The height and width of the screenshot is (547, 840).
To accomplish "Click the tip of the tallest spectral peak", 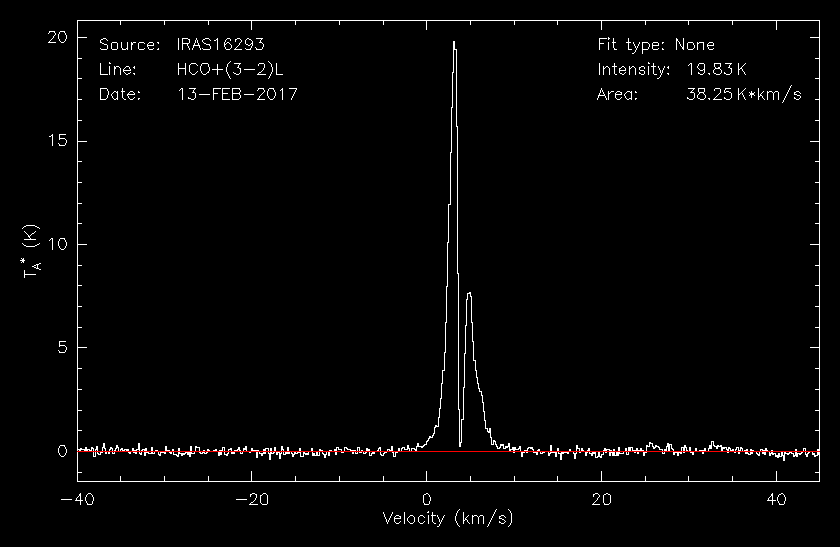I will click(x=454, y=42).
